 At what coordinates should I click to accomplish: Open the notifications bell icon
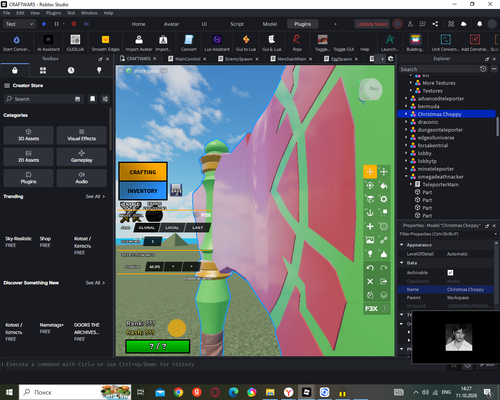(x=479, y=24)
